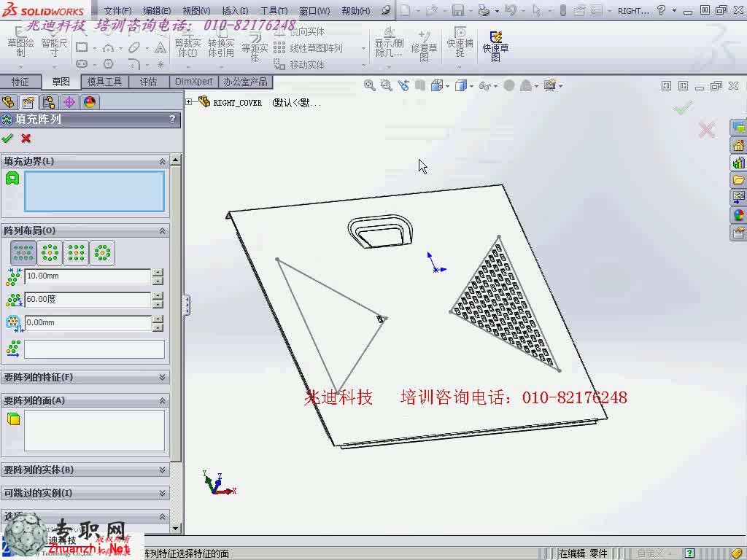
Task: Expand the 要阵列的实体(B) section
Action: point(162,470)
